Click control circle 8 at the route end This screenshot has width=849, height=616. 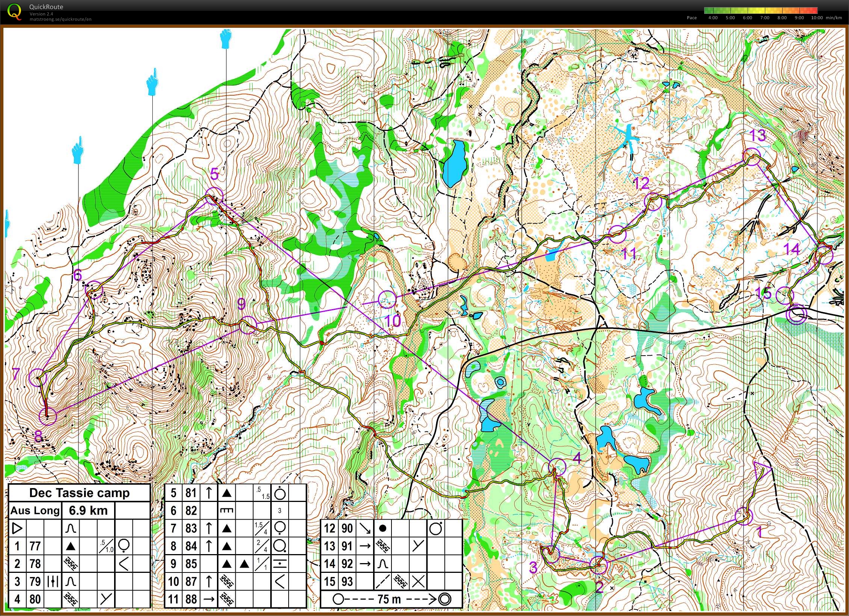[48, 416]
